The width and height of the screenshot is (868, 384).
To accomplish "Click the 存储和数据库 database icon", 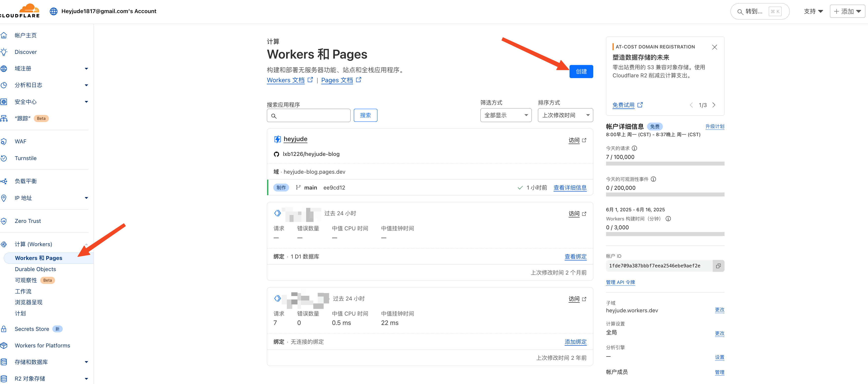I will [4, 362].
